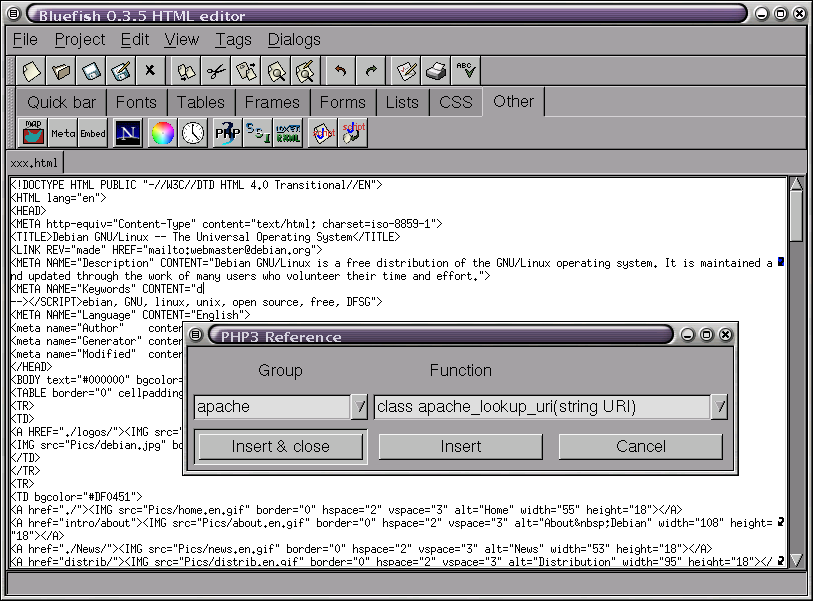Screen dimensions: 813x601
Task: Save the file using the floppy icon
Action: tap(91, 71)
